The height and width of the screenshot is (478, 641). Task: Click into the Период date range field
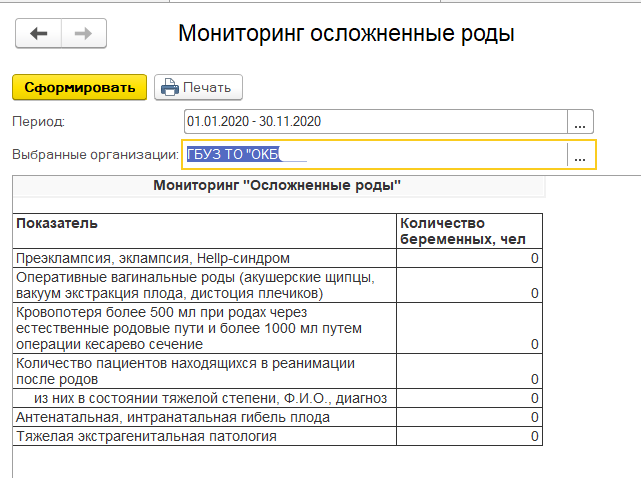pos(374,121)
